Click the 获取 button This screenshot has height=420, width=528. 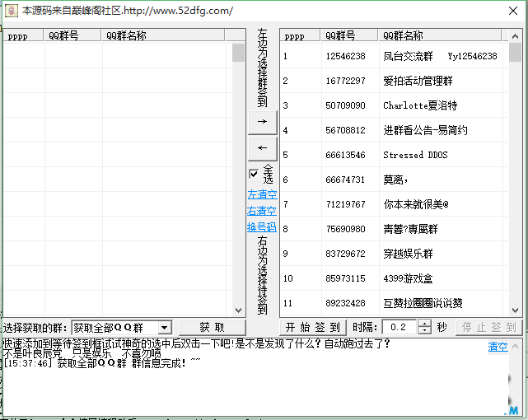click(x=213, y=327)
